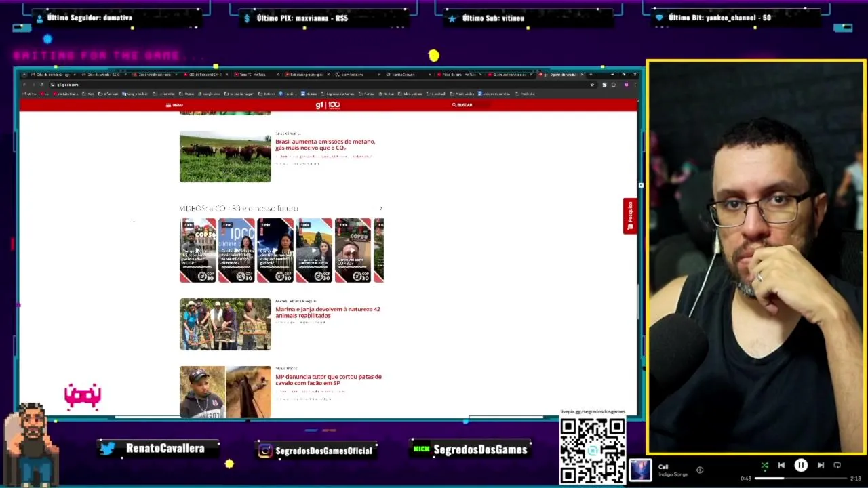Click the Último Seguidor person icon
Image resolution: width=868 pixels, height=488 pixels.
pyautogui.click(x=39, y=18)
